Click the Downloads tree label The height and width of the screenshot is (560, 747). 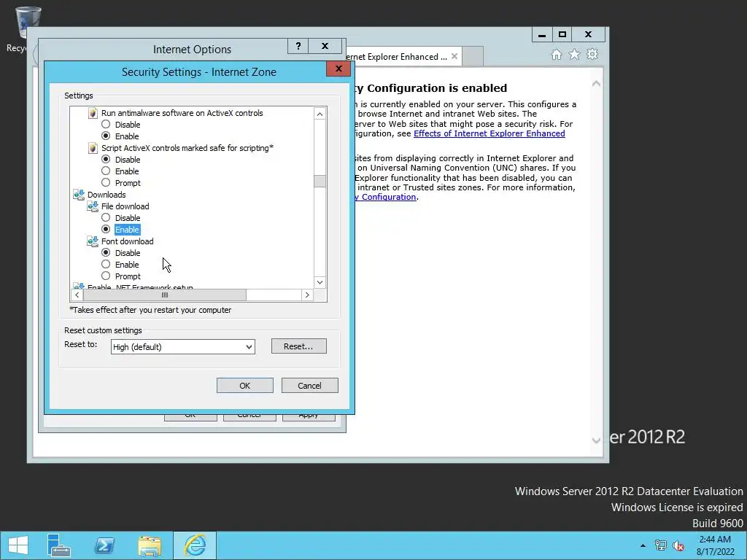(x=107, y=195)
